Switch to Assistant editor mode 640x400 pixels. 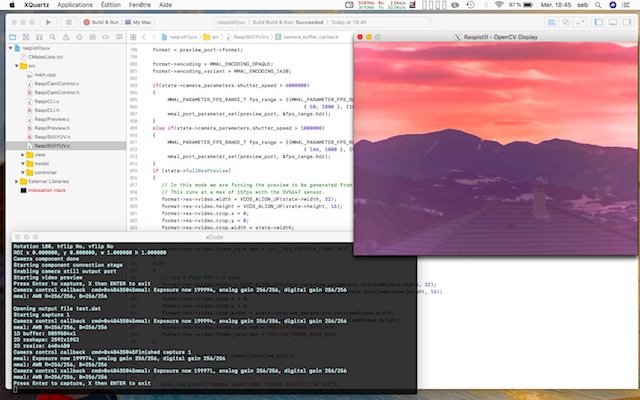click(x=566, y=22)
